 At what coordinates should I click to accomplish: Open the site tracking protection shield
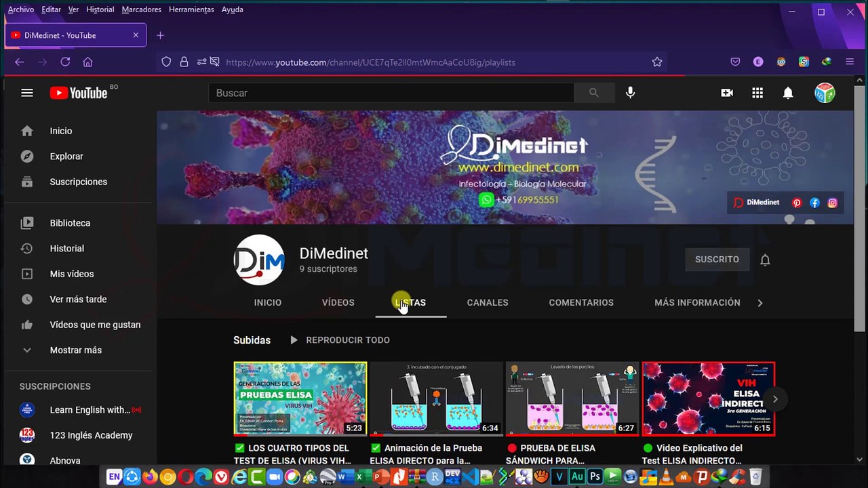click(x=166, y=62)
